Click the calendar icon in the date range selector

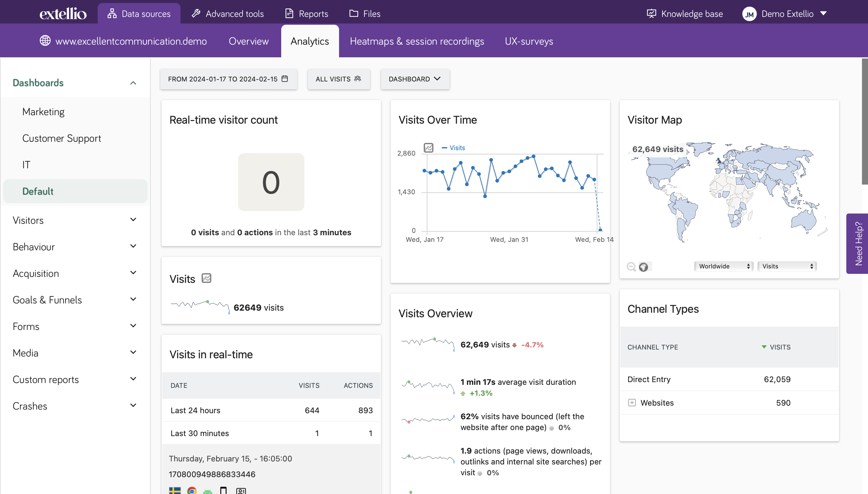pyautogui.click(x=285, y=79)
